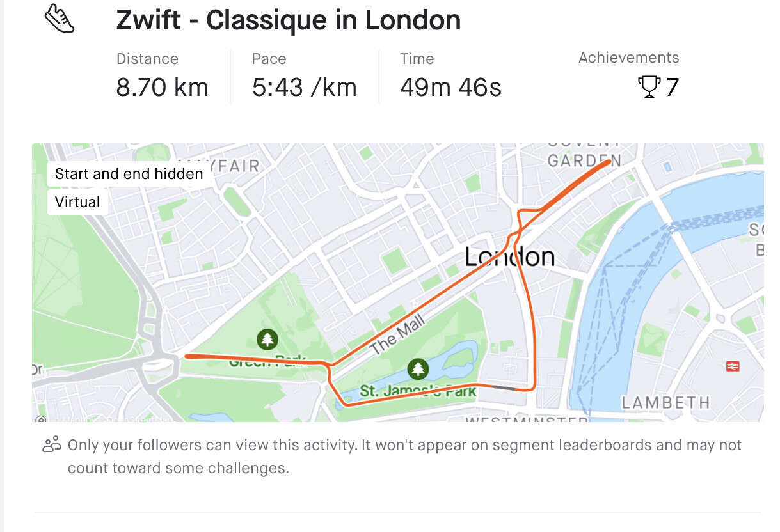This screenshot has height=532, width=780.
Task: Click the St. James's Park tree marker
Action: pos(418,368)
